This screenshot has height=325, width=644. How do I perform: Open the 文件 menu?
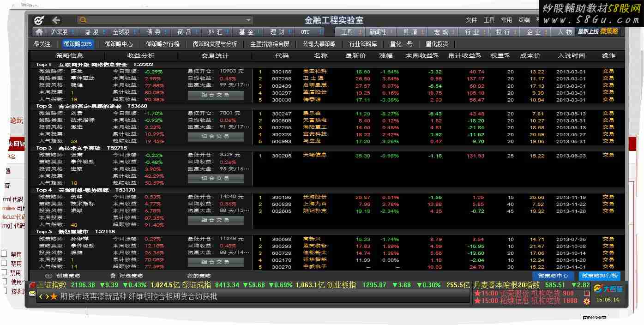point(471,20)
